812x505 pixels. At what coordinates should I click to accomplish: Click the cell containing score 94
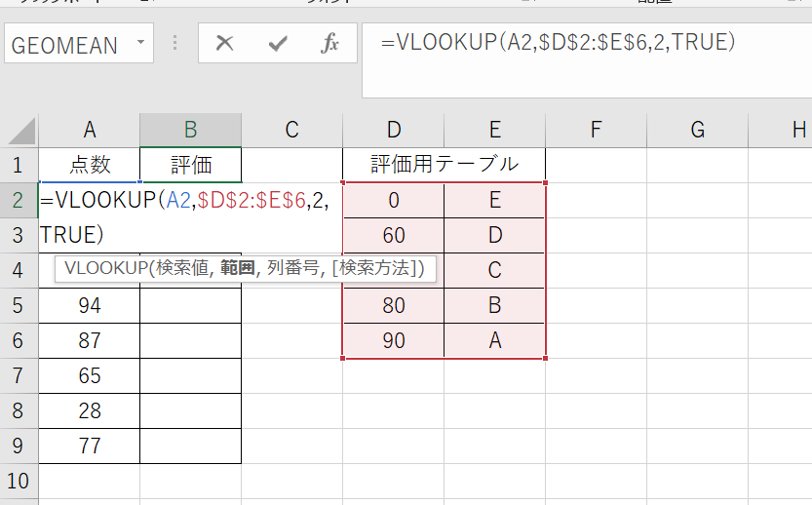[x=90, y=306]
